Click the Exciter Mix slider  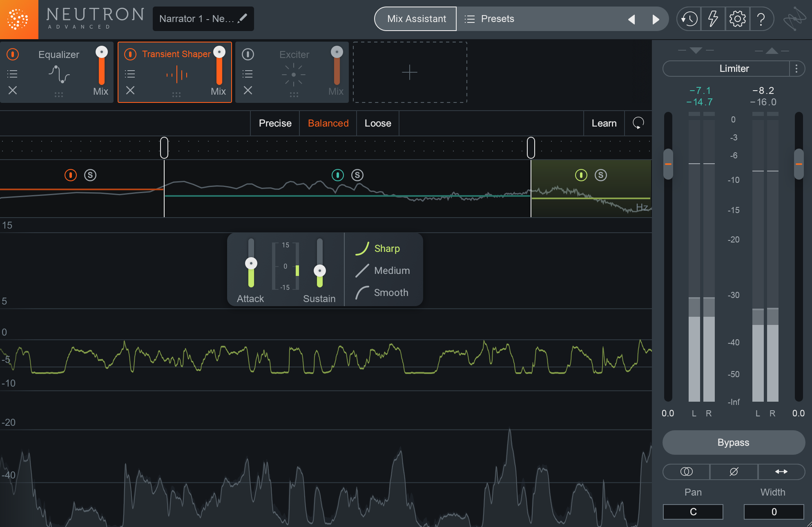coord(337,65)
